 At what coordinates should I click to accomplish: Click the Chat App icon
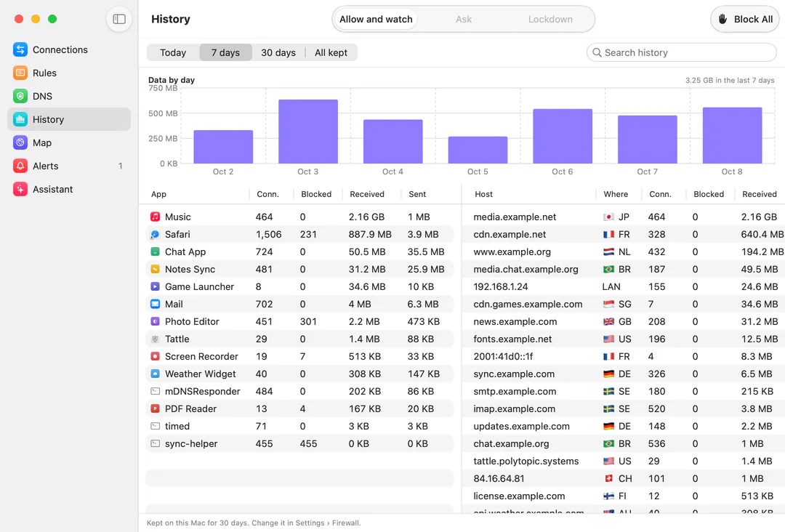pos(156,251)
